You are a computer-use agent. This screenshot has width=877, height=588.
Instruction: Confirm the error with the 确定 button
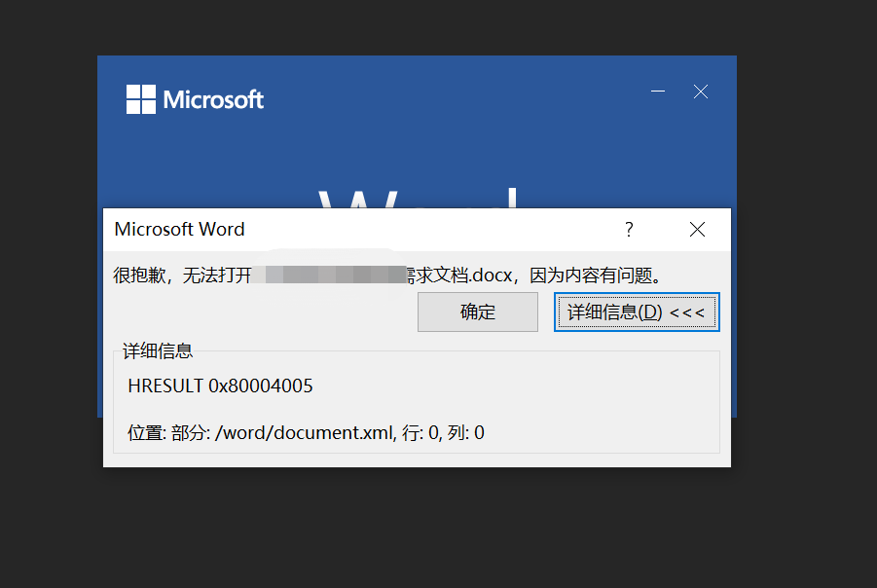478,312
